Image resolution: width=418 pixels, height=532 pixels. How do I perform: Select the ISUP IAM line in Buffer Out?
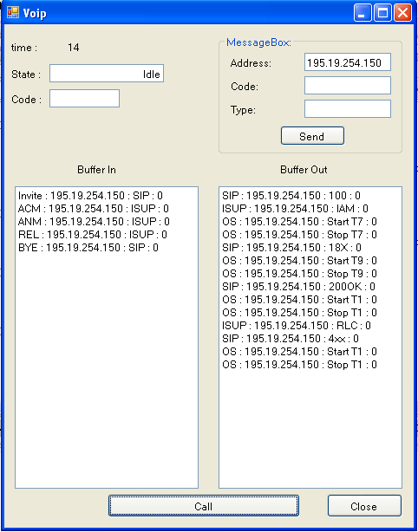pos(295,209)
